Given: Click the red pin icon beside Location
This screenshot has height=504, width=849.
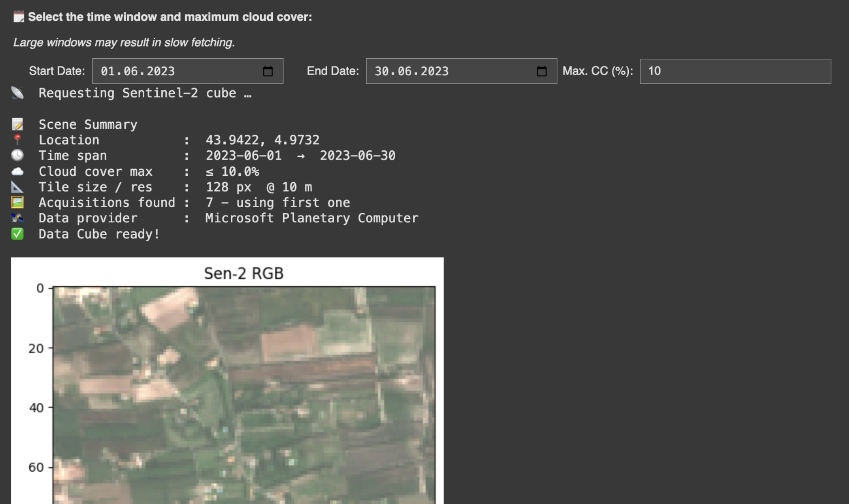Looking at the screenshot, I should [x=17, y=140].
